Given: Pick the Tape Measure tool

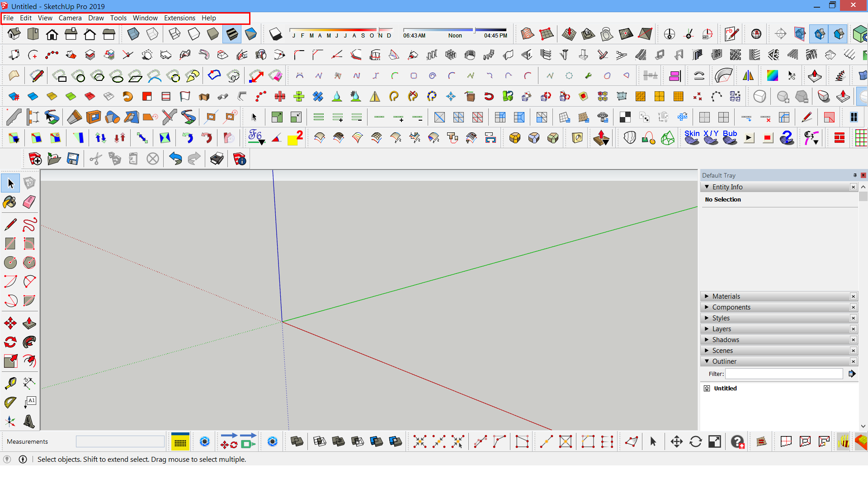Looking at the screenshot, I should pos(10,383).
